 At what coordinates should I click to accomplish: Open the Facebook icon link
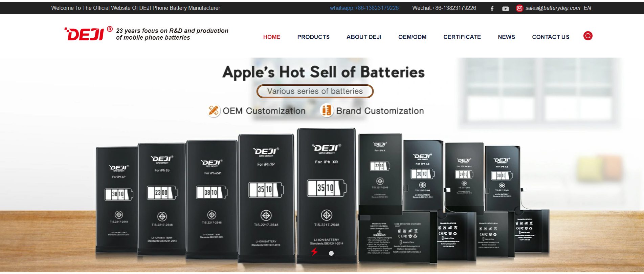click(x=492, y=8)
